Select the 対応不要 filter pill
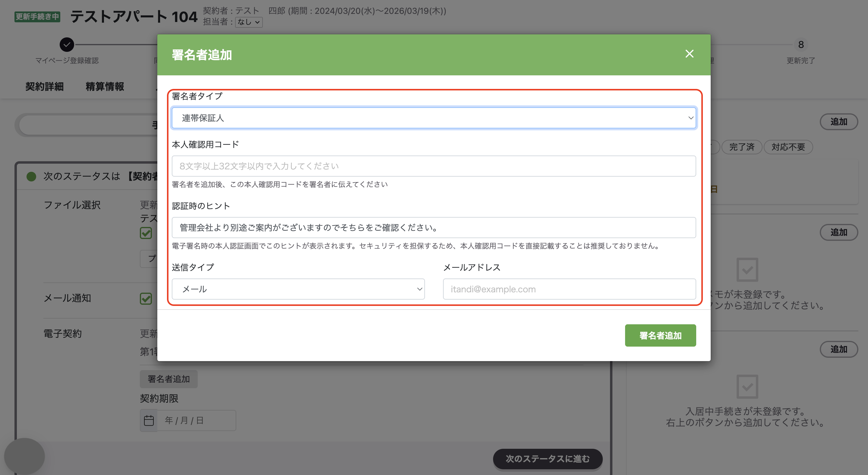Image resolution: width=868 pixels, height=475 pixels. click(x=788, y=147)
